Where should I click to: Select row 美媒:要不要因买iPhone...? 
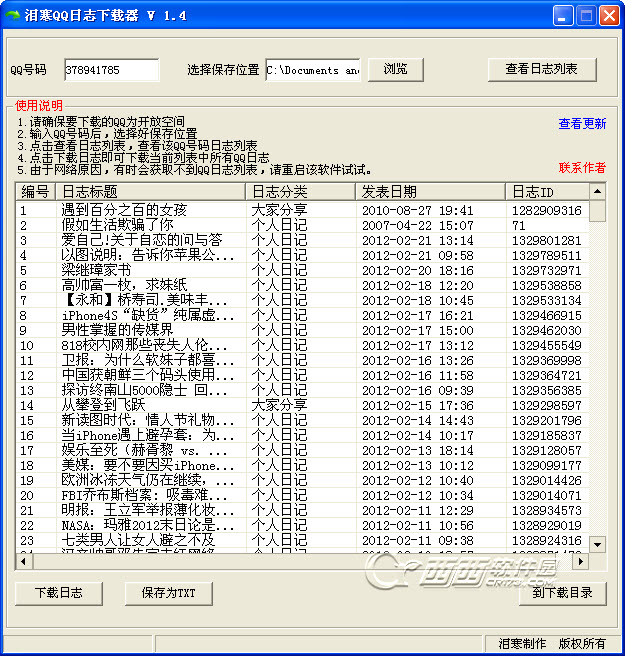[302, 466]
